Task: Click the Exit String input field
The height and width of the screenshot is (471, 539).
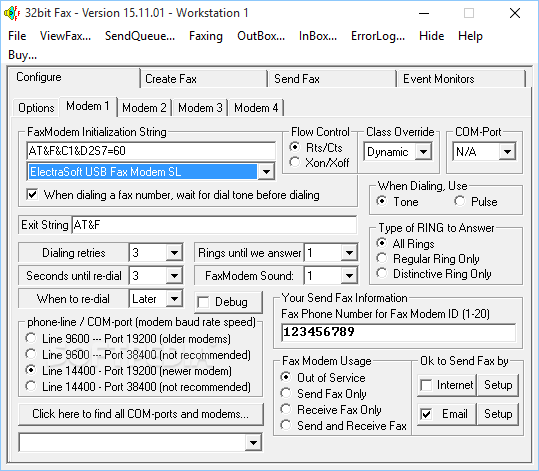Action: coord(214,225)
